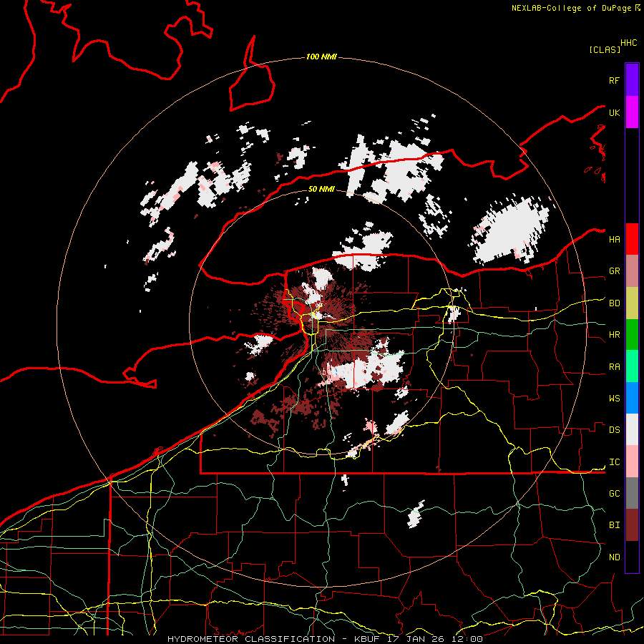
Task: Click the ND black legend swatch
Action: [x=632, y=557]
